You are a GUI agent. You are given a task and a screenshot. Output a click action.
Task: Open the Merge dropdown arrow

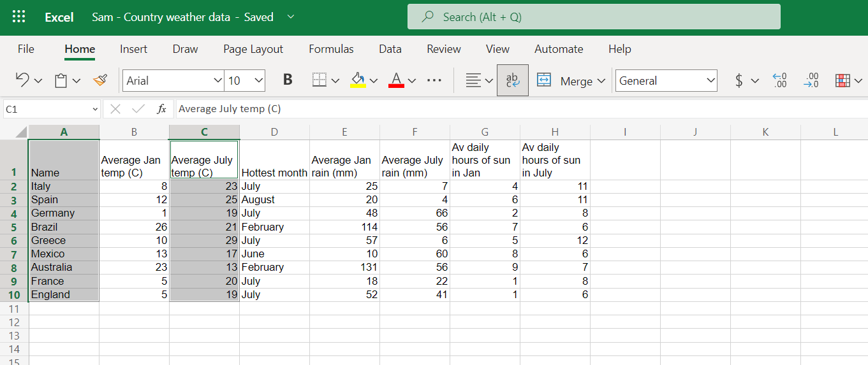601,81
